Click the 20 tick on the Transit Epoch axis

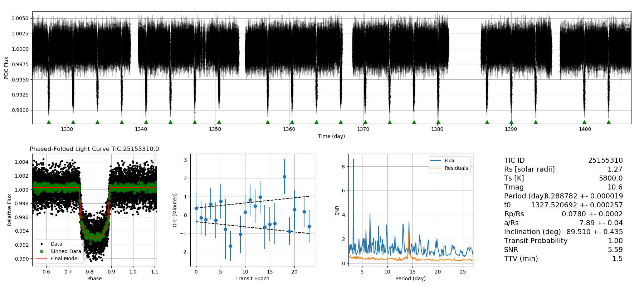(x=294, y=272)
